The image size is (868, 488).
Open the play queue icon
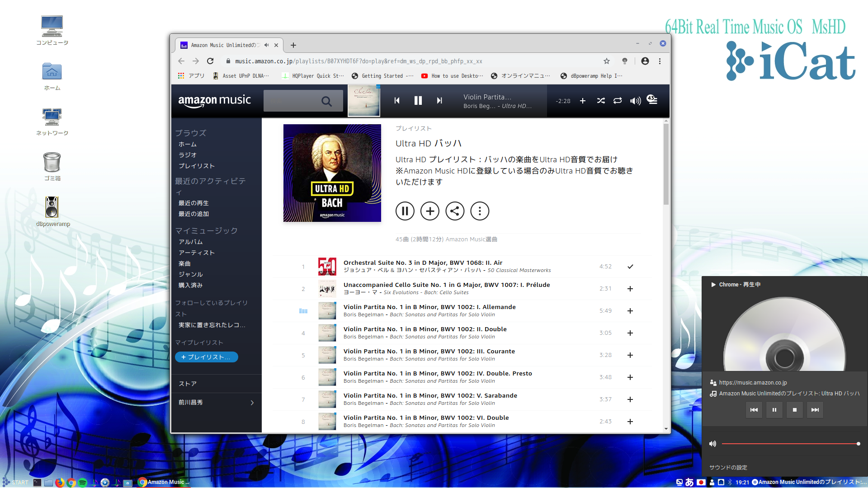point(652,100)
